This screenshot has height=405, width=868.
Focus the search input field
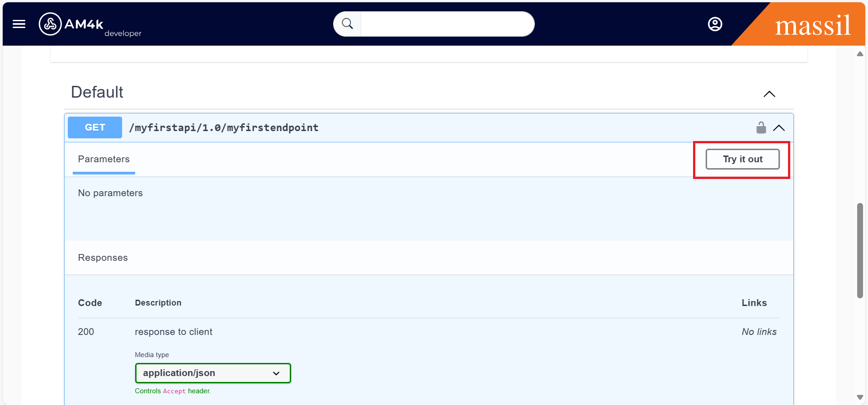click(x=447, y=24)
